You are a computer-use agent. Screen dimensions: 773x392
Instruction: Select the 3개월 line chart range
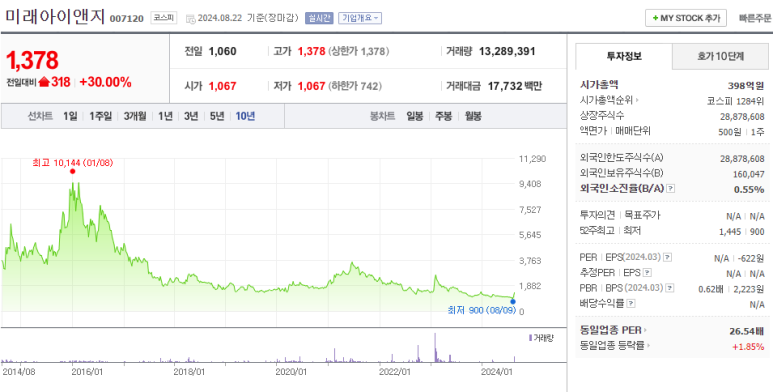(135, 117)
